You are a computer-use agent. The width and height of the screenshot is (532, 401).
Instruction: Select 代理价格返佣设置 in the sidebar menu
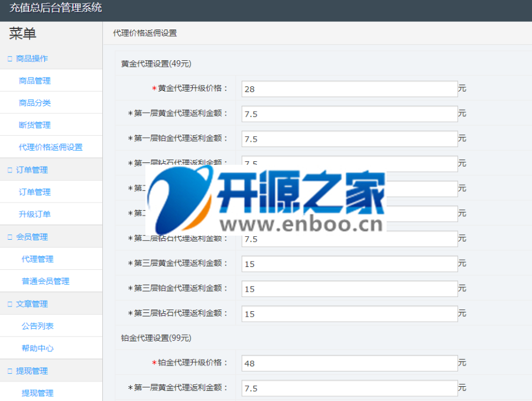[x=51, y=147]
